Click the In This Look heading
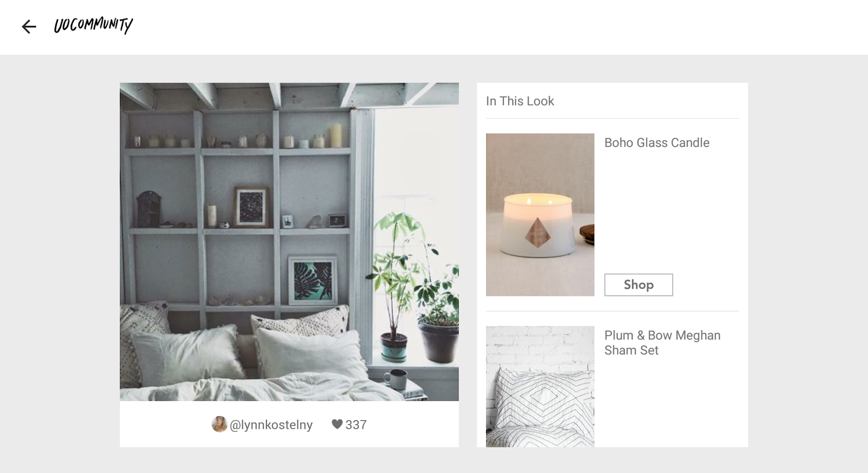The image size is (868, 473). (520, 101)
